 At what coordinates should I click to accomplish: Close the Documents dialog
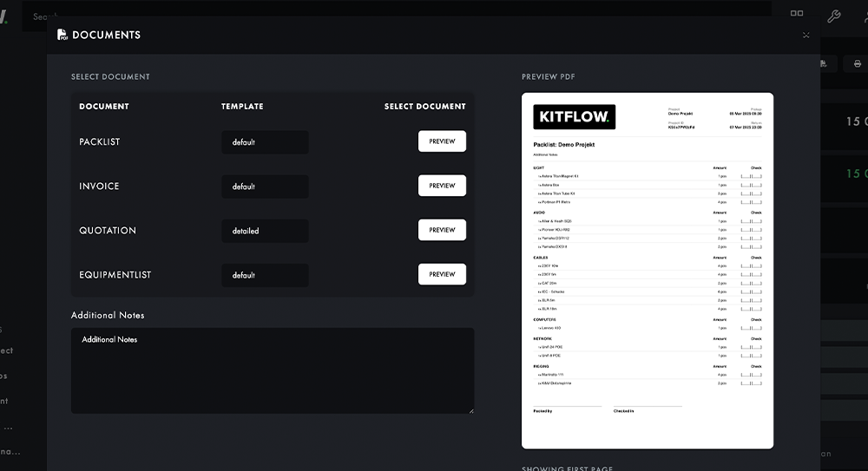coord(806,36)
